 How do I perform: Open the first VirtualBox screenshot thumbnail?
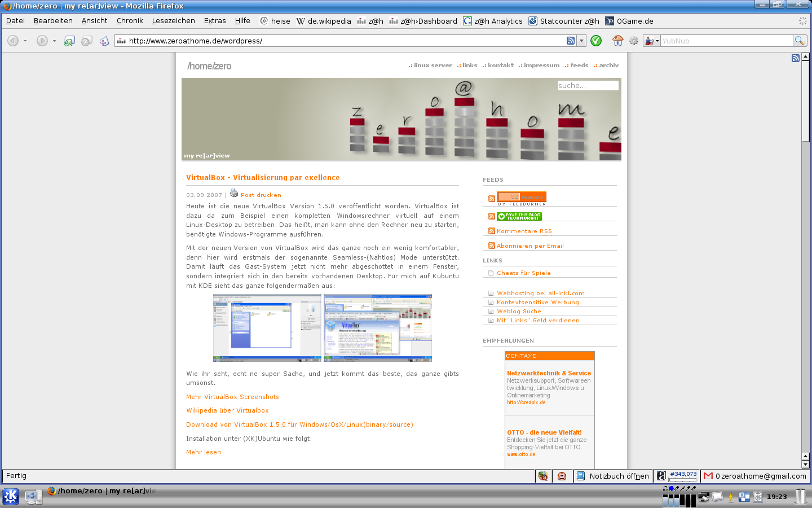tap(267, 328)
